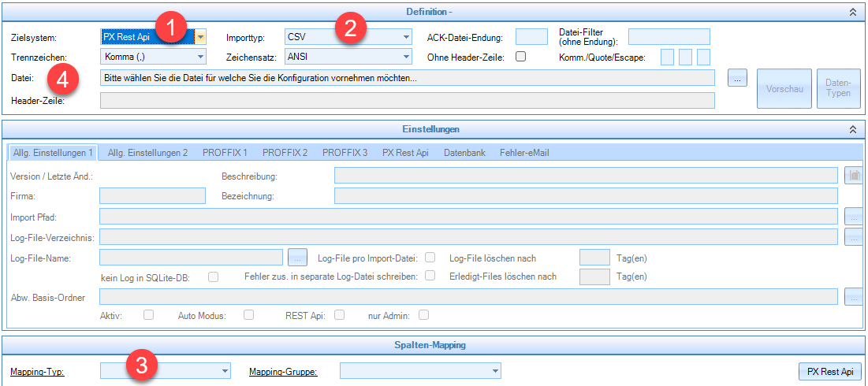Click the browse button beside Log-File-Name
The width and height of the screenshot is (868, 386).
click(297, 257)
